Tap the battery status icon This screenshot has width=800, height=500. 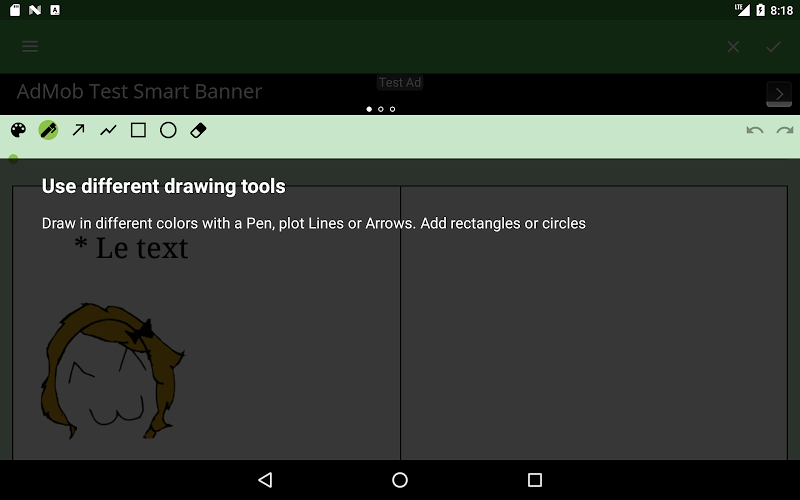760,10
